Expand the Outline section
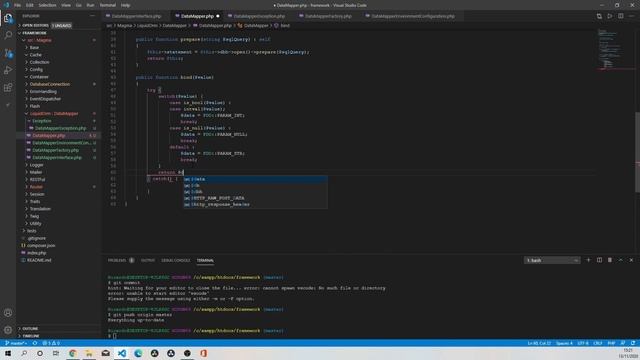 [x=30, y=329]
